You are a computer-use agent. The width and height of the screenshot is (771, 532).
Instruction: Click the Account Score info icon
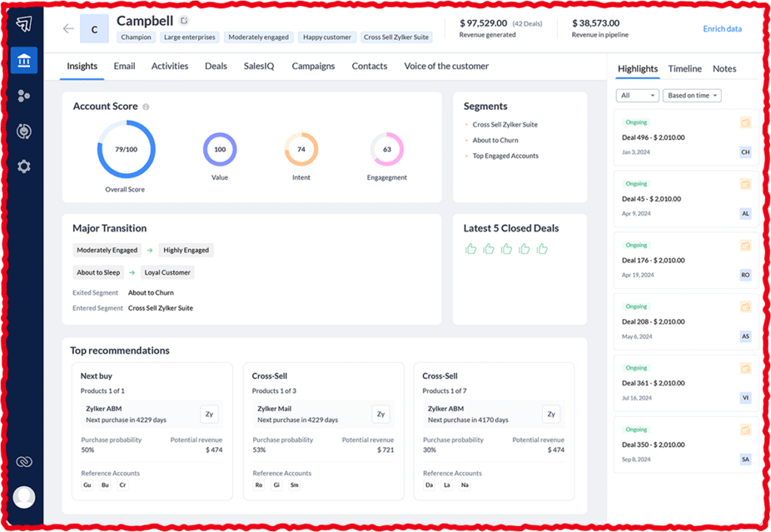coord(146,107)
